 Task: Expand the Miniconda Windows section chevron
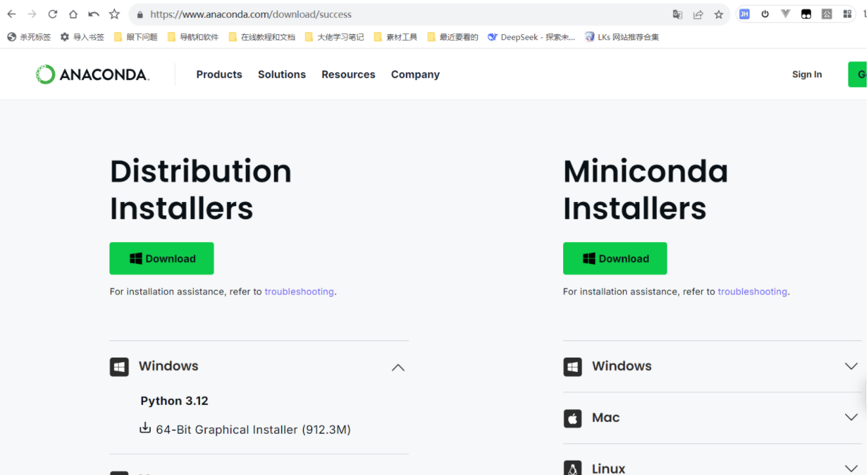click(x=851, y=366)
